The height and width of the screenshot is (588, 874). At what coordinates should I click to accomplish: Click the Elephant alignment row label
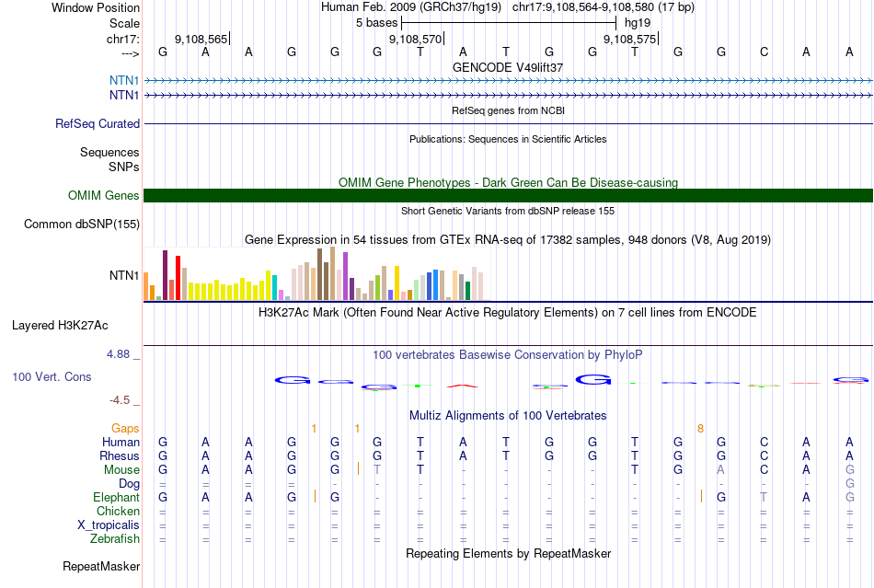point(116,497)
